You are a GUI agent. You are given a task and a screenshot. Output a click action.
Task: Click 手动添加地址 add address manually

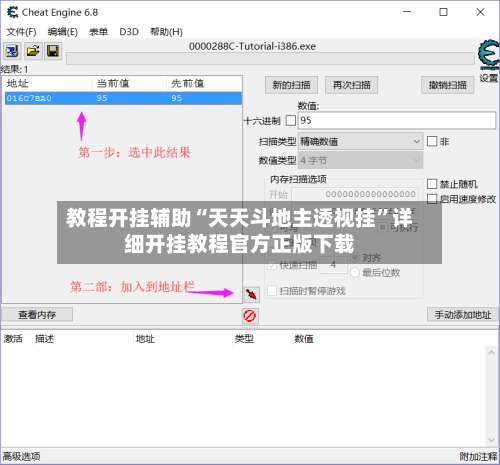(x=462, y=314)
